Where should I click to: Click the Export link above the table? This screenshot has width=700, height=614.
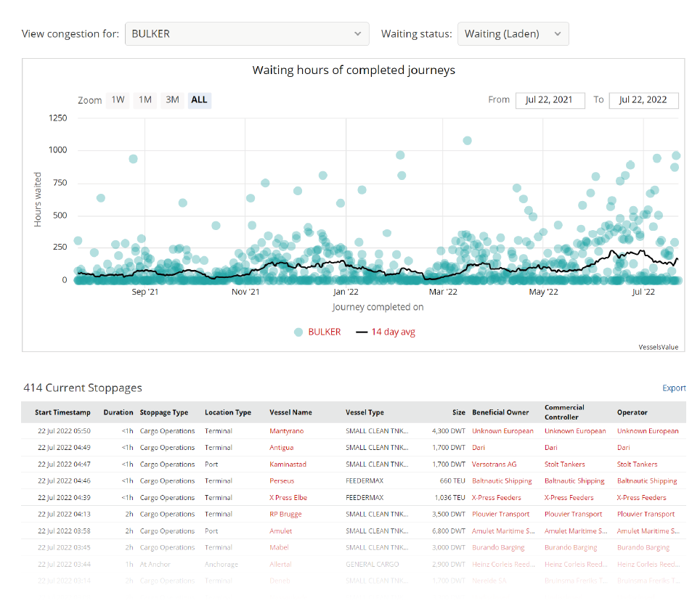pyautogui.click(x=674, y=388)
